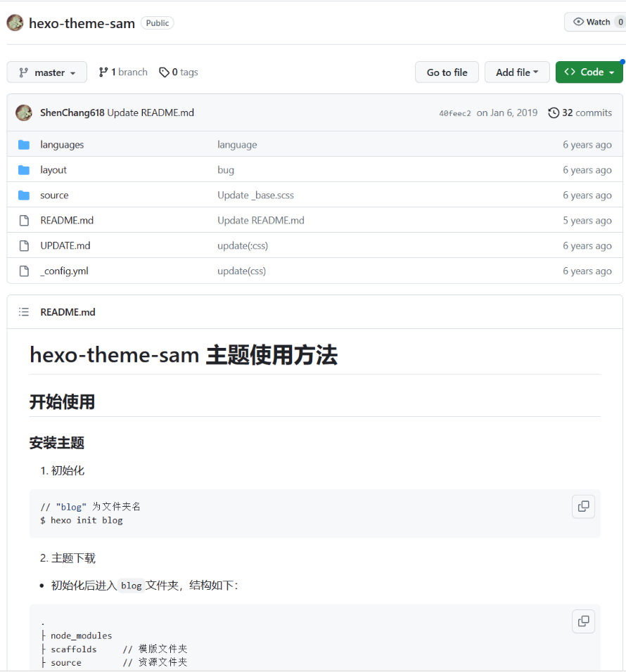
Task: Open the master branch dropdown
Action: point(47,72)
